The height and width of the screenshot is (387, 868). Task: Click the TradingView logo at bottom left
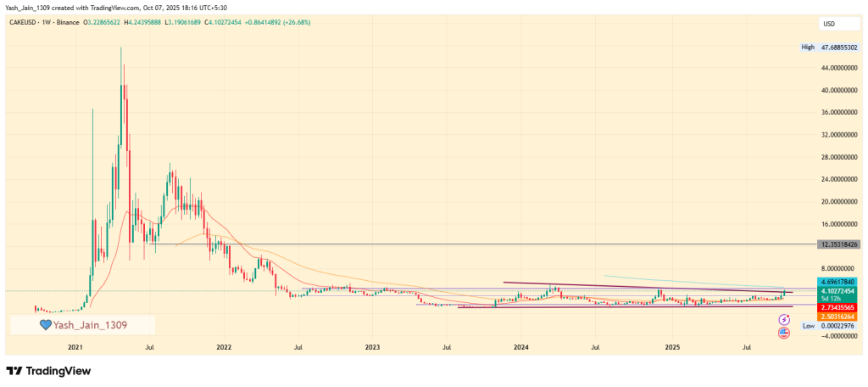tap(48, 371)
